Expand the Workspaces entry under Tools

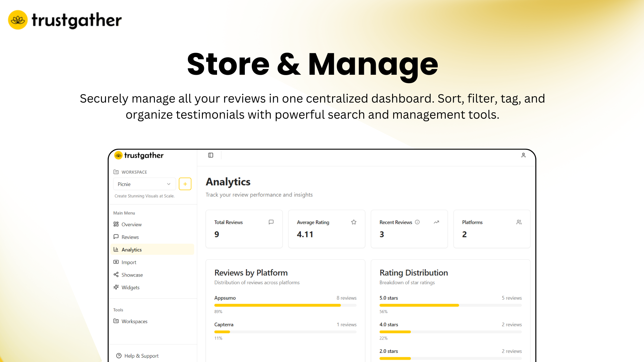tap(134, 321)
